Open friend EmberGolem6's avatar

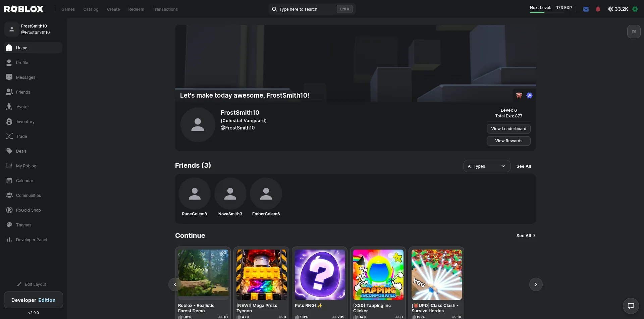(266, 194)
